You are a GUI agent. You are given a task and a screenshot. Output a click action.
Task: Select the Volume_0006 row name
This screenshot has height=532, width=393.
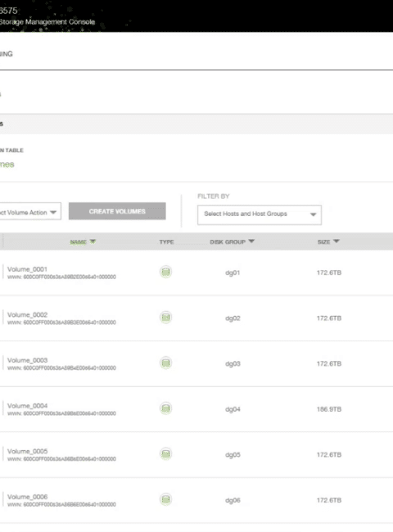click(28, 496)
